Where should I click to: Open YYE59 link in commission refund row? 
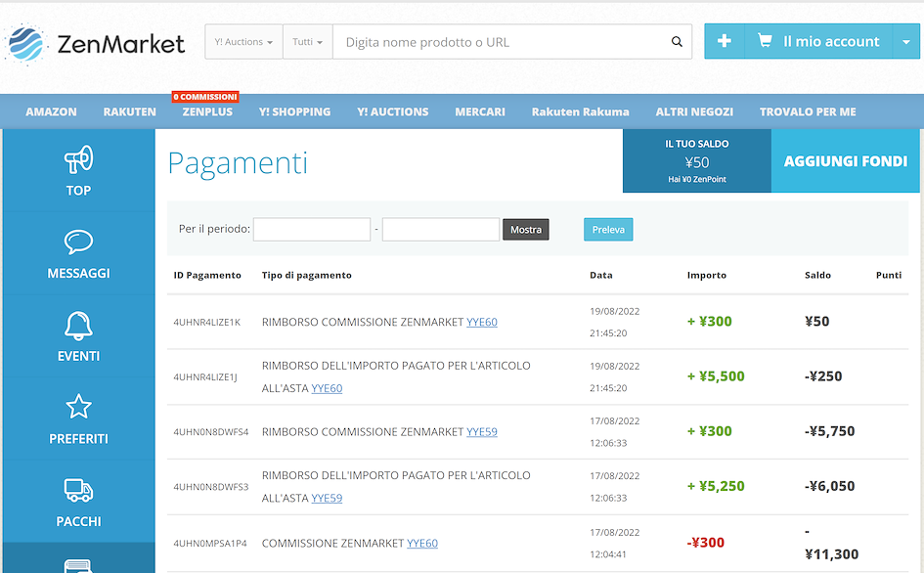tap(482, 432)
